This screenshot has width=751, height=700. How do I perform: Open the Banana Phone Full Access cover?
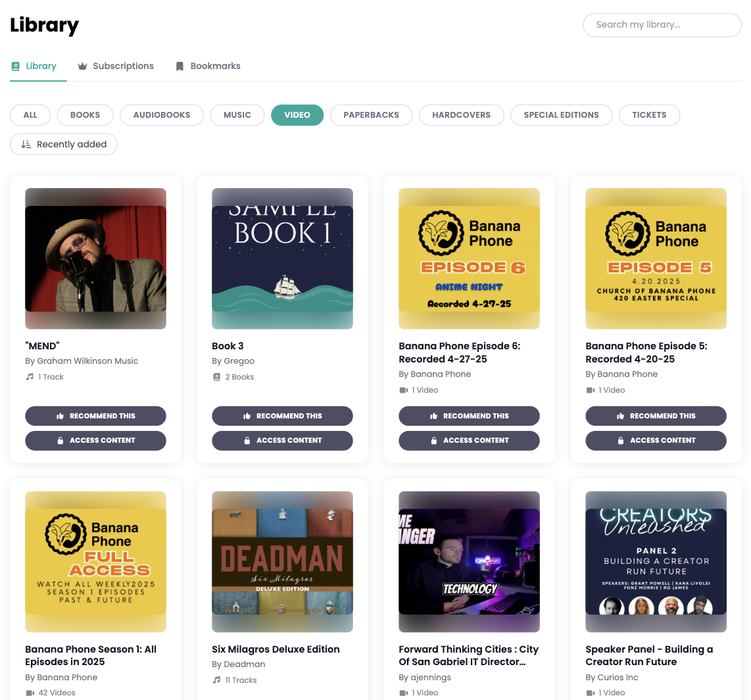[x=96, y=562]
